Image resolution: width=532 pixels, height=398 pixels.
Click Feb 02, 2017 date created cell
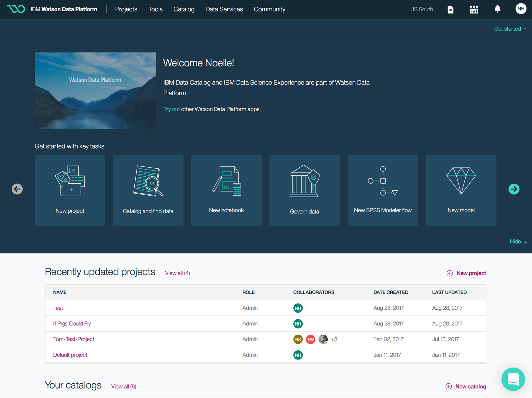[388, 339]
